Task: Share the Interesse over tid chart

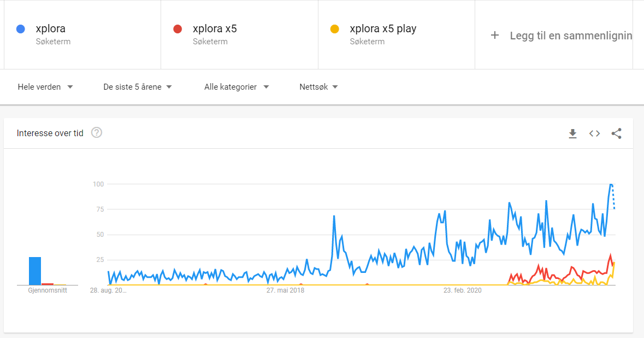Action: (617, 133)
